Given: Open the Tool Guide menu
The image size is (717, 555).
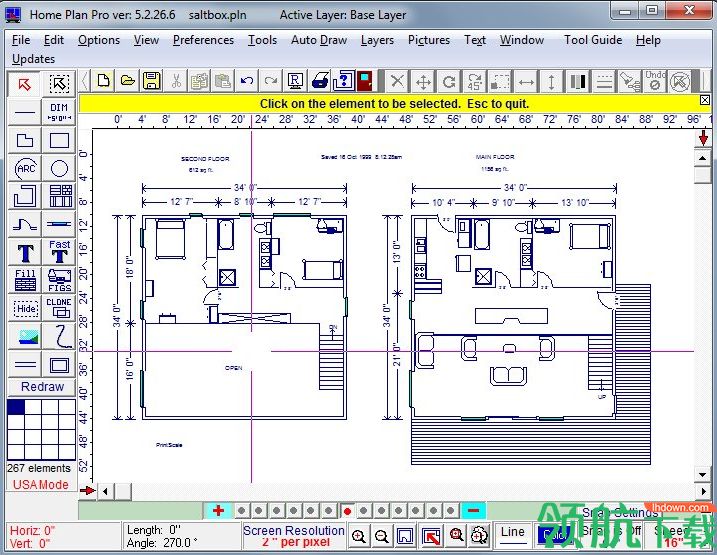Looking at the screenshot, I should pos(593,40).
